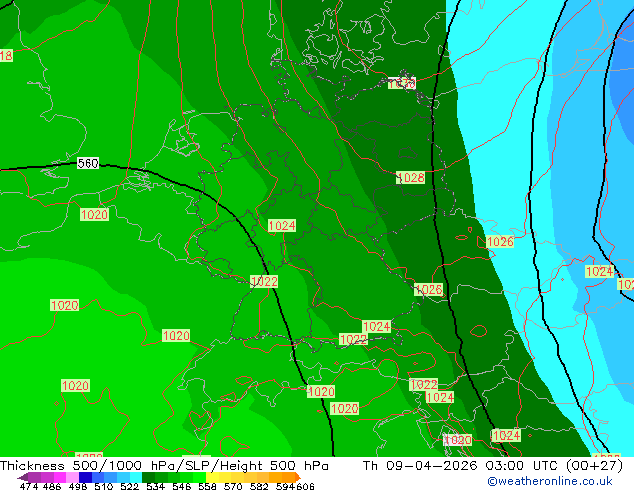634x490 pixels.
Task: Select the bright yellow legend swatch
Action: click(212, 477)
